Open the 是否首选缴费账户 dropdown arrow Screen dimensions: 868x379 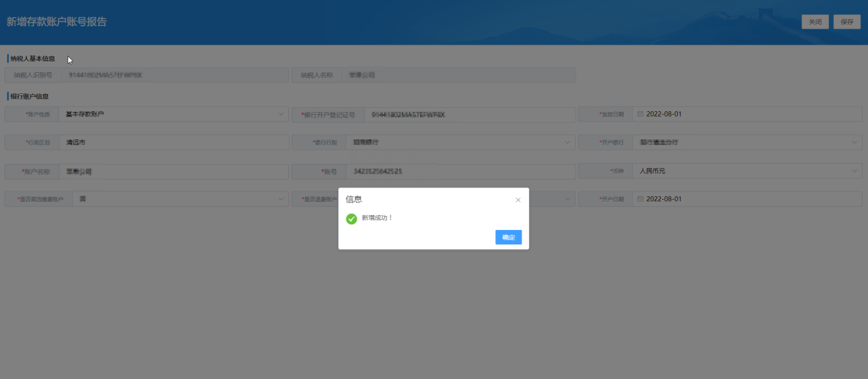pos(281,199)
